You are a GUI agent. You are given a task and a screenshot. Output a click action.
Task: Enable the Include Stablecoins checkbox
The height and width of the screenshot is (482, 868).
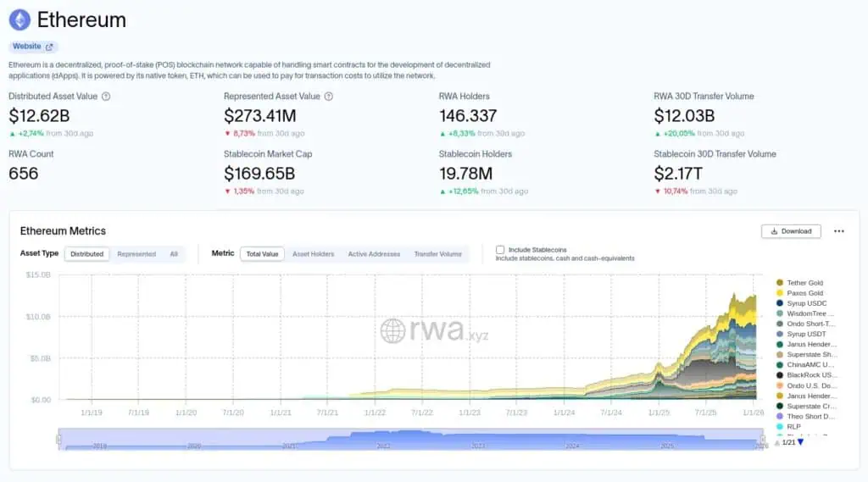pyautogui.click(x=500, y=250)
